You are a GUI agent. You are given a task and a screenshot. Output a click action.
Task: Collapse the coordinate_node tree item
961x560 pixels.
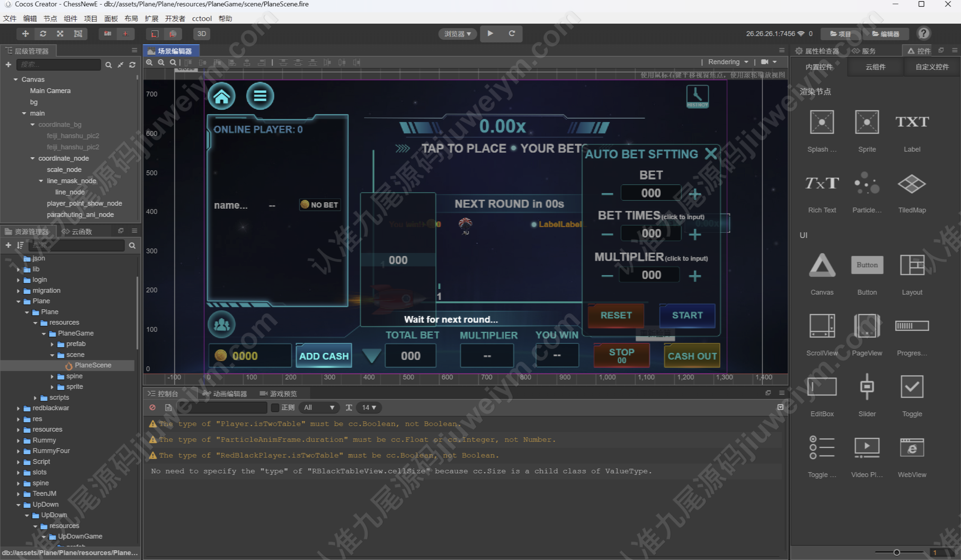click(x=33, y=159)
